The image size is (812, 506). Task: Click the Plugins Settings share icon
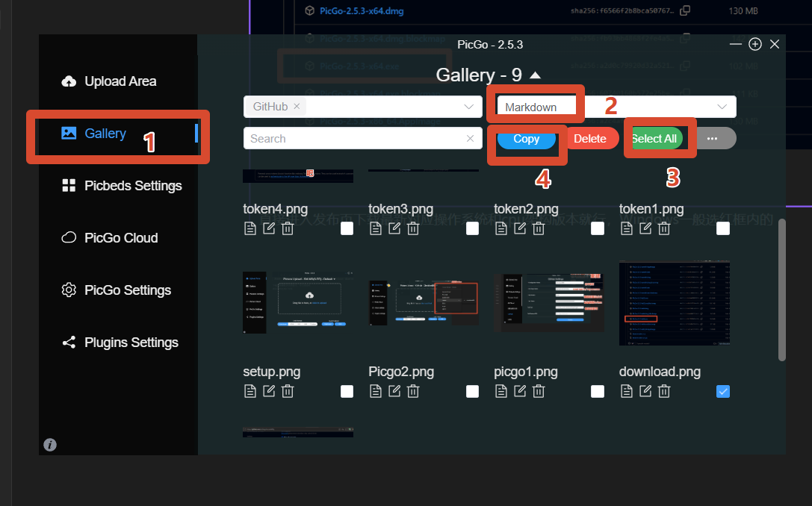69,342
